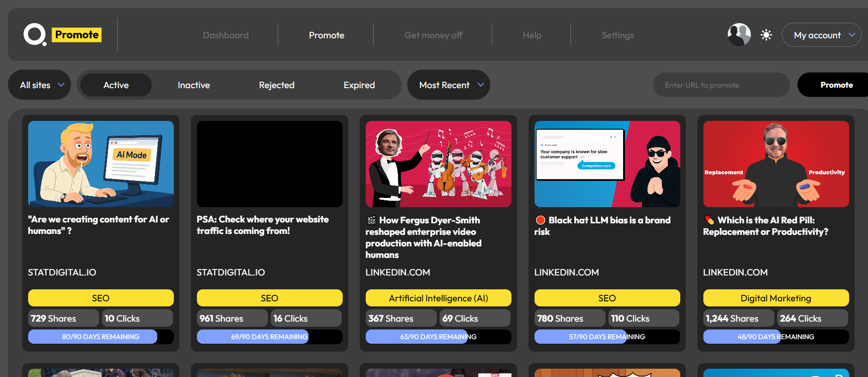
Task: Click the Quuu circle logo icon
Action: [x=35, y=35]
